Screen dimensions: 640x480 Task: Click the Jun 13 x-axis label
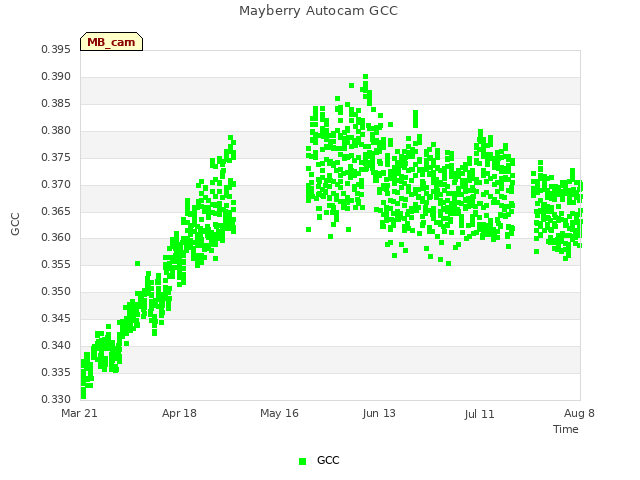coord(379,413)
